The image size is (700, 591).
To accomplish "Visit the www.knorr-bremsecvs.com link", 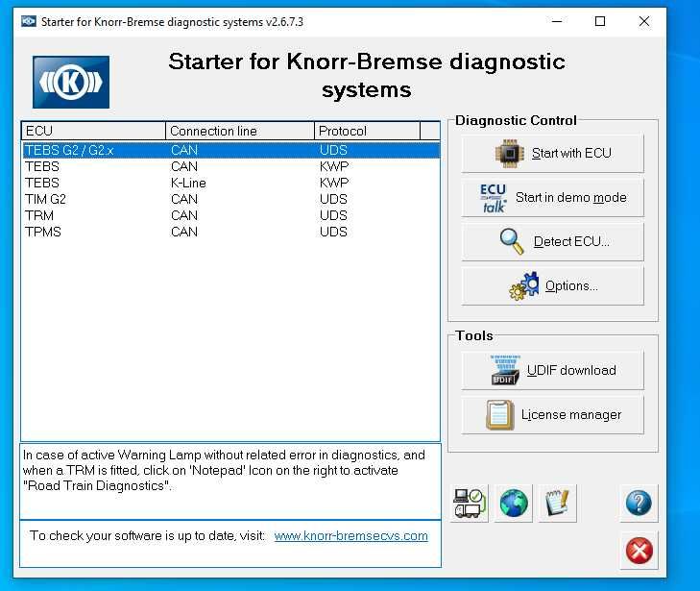I will coord(350,535).
